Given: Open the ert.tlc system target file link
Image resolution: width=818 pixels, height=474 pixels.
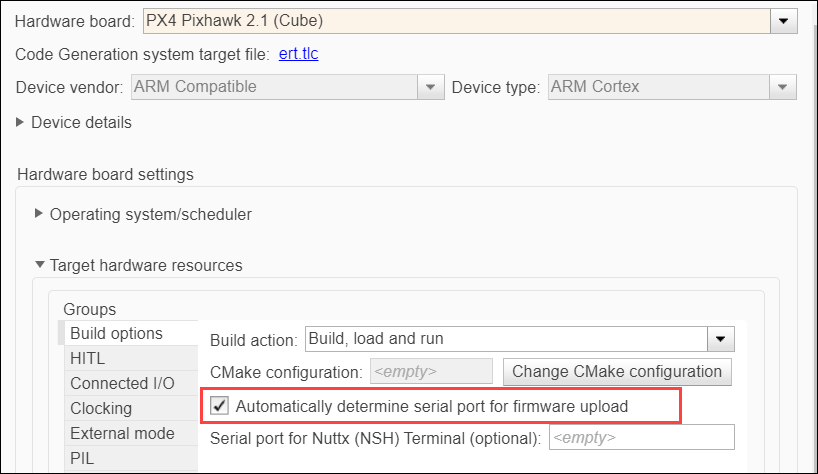Looking at the screenshot, I should [298, 54].
